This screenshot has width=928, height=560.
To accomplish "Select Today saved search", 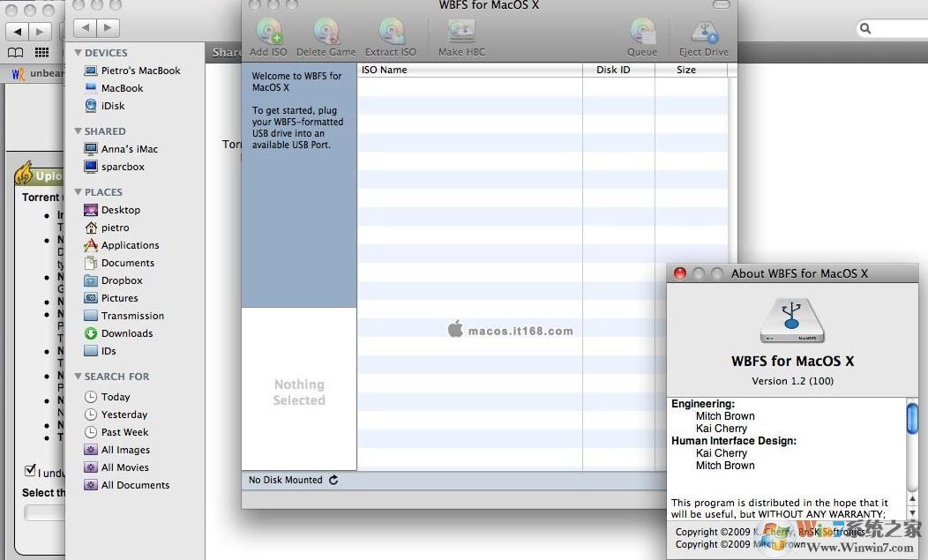I will (x=107, y=397).
